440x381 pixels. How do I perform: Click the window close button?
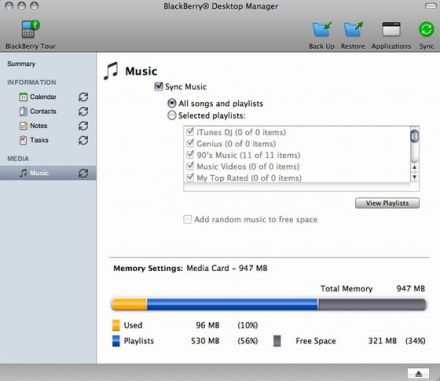click(9, 6)
